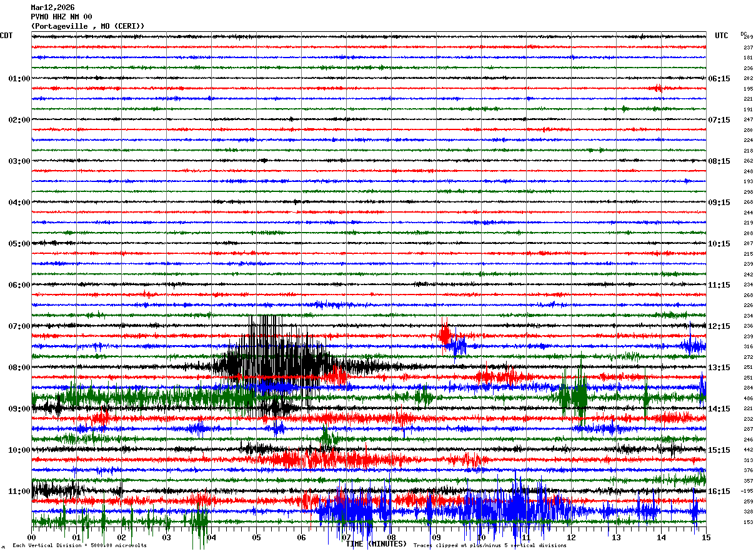Click the "08:00" CDT row label
The image size is (756, 554).
(x=19, y=368)
